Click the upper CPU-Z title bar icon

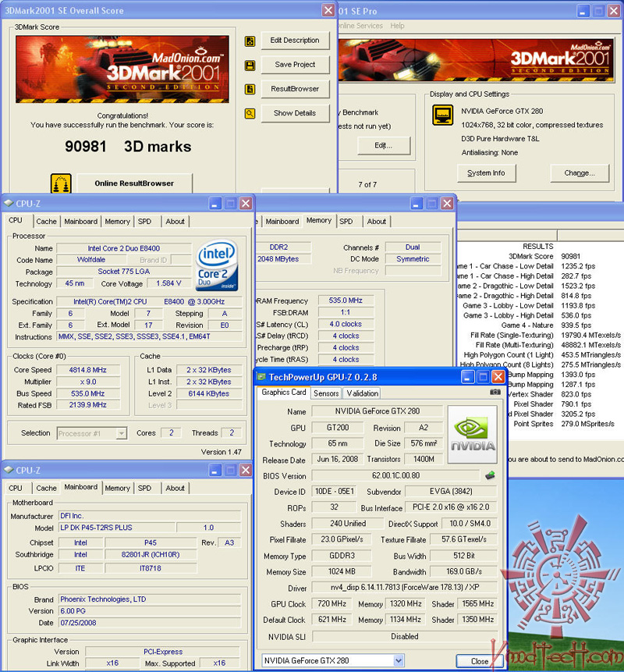(9, 203)
